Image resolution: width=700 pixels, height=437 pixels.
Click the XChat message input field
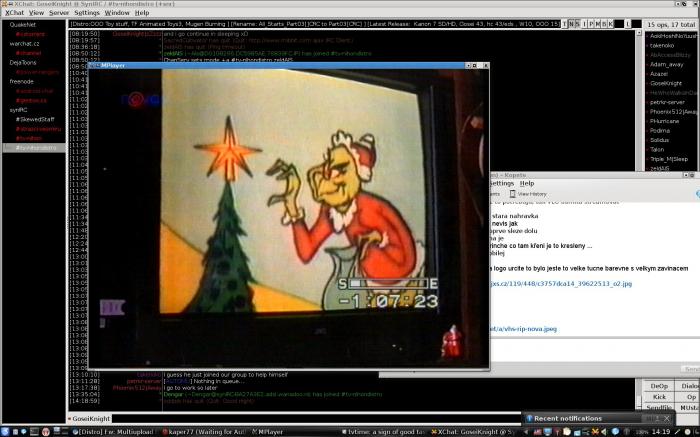click(316, 419)
